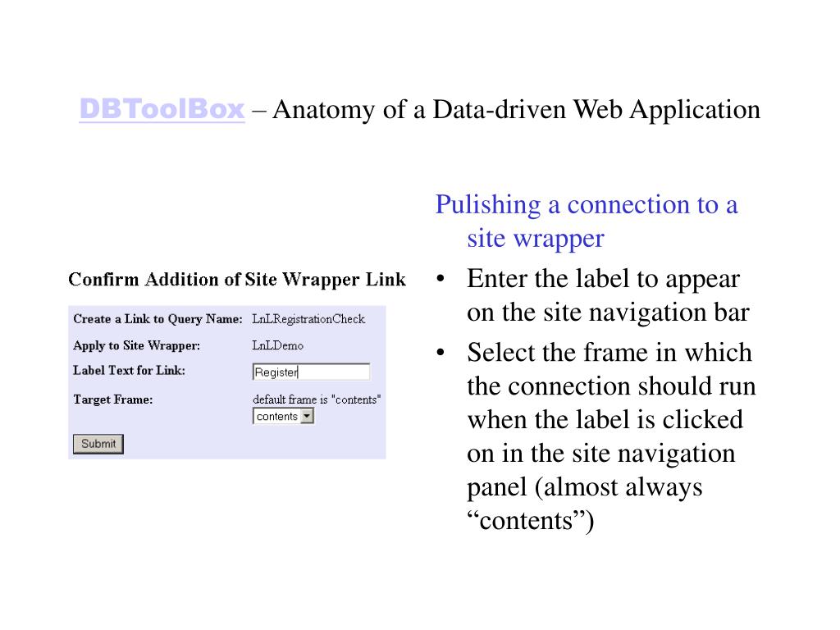Click the 'Apply to Site Wrapper:' label
Viewport: 840px width, 630px height.
[x=137, y=345]
